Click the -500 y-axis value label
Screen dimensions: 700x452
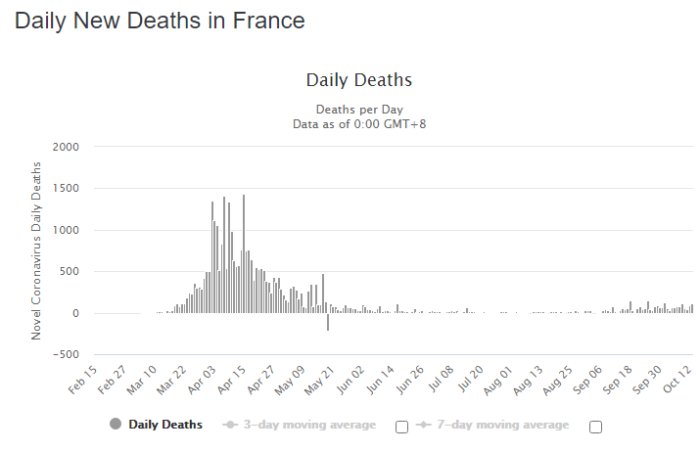point(66,354)
